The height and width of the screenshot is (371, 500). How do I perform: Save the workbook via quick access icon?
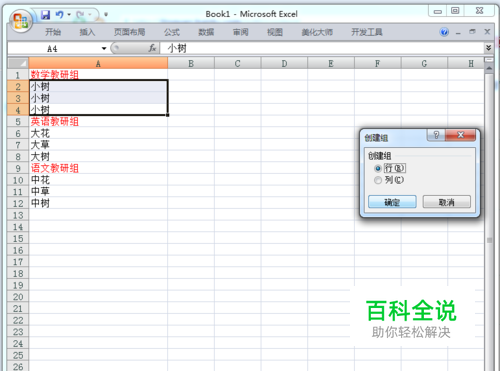(45, 15)
